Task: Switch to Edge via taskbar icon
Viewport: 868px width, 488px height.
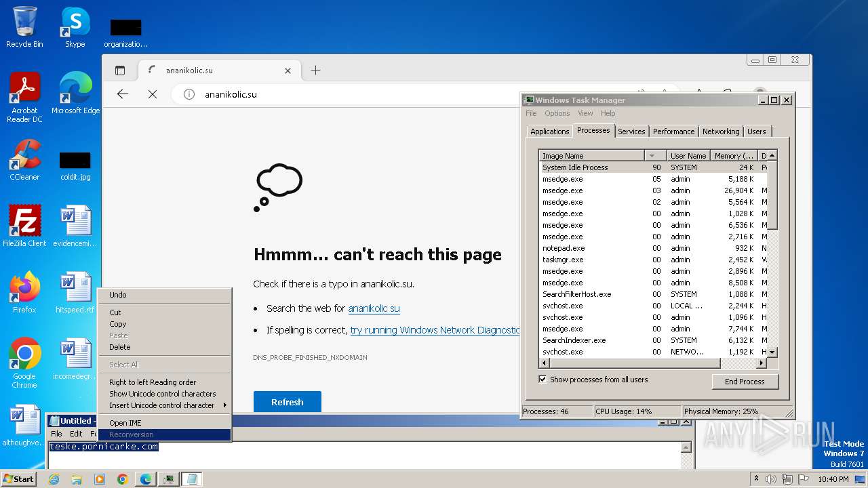Action: [146, 479]
